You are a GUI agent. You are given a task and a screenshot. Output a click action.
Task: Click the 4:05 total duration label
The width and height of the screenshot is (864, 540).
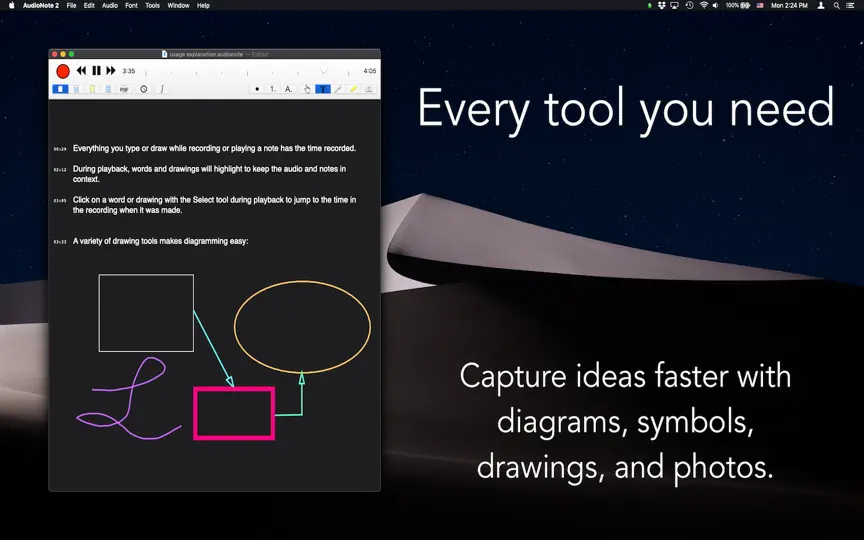[370, 71]
